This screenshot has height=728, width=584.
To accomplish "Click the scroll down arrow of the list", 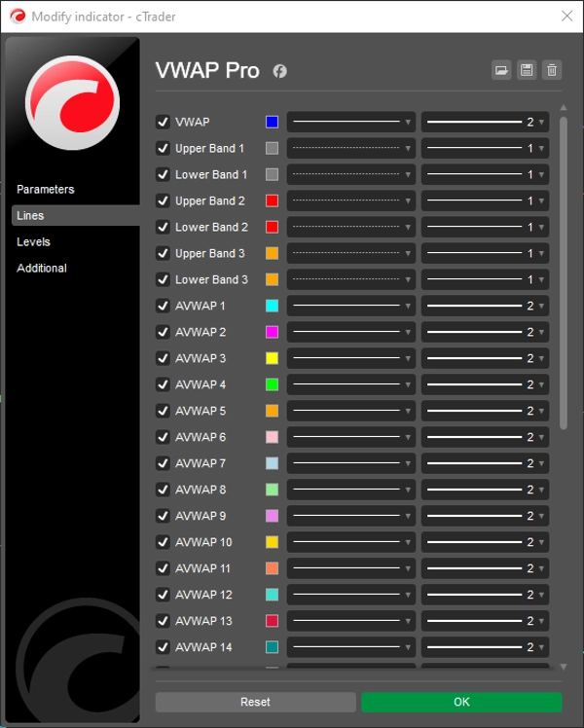I will [563, 667].
